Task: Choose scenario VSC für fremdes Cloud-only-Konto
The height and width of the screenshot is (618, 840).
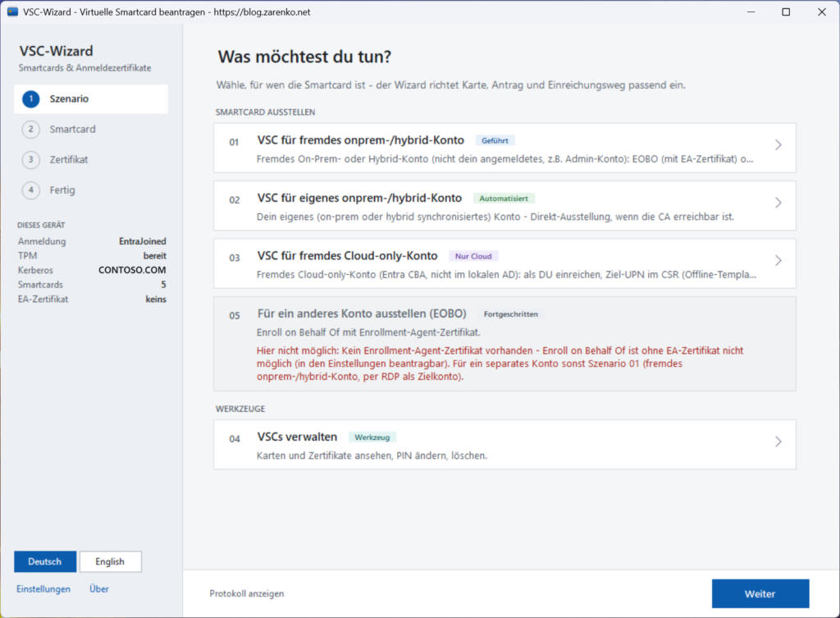Action: pos(504,263)
